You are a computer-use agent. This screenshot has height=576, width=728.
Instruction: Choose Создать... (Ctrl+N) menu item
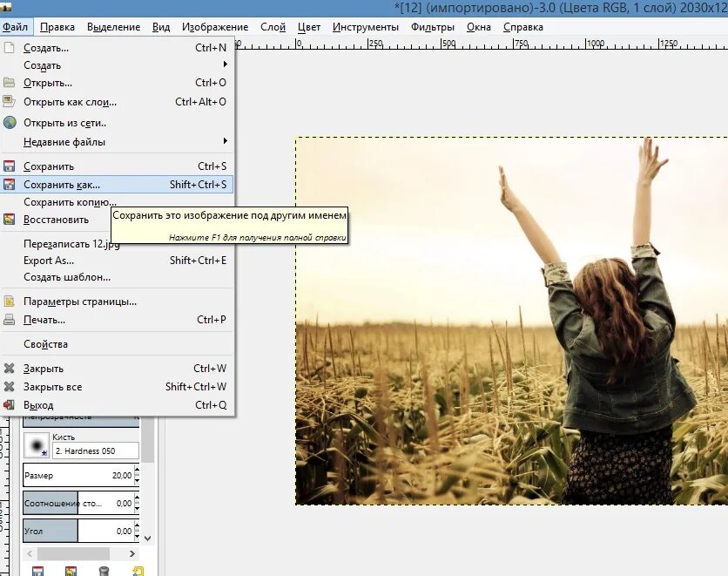point(117,47)
